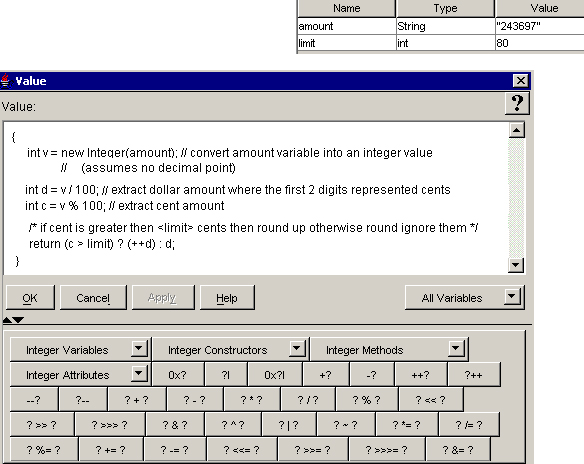
Task: Insert the ? >>> ? shift operator
Action: pos(110,425)
